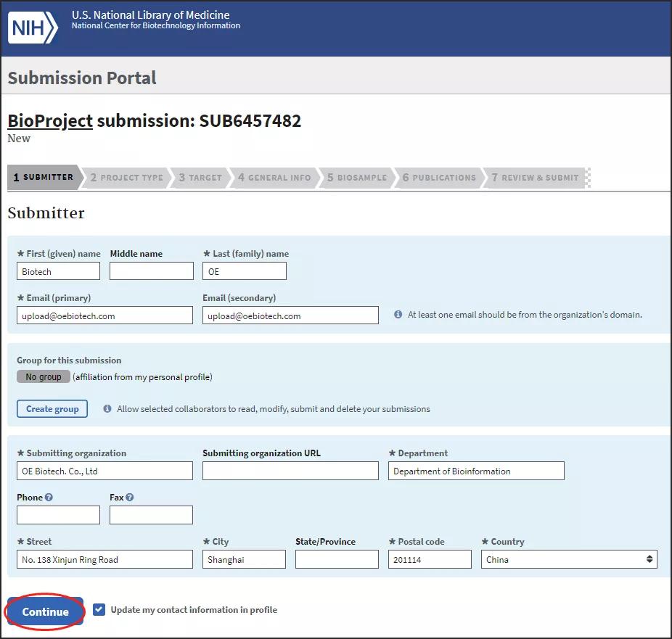Screen dimensions: 672x639
Task: Open U.S. National Library of Medicine link
Action: (x=150, y=15)
